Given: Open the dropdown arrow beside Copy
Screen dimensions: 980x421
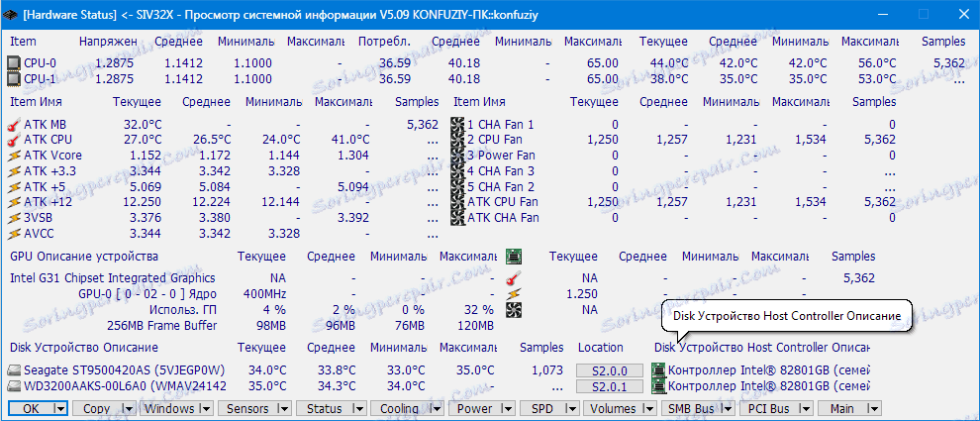Looking at the screenshot, I should (130, 408).
